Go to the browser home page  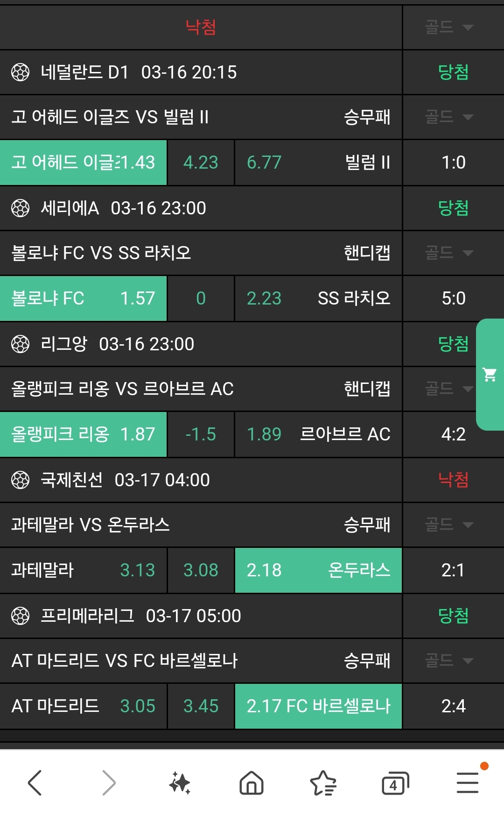(x=252, y=782)
